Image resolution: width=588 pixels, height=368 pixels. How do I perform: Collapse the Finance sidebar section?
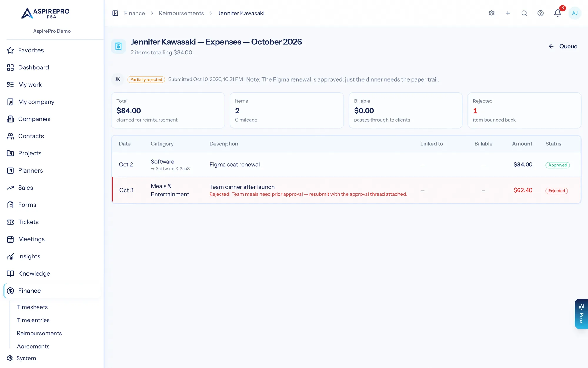point(52,291)
